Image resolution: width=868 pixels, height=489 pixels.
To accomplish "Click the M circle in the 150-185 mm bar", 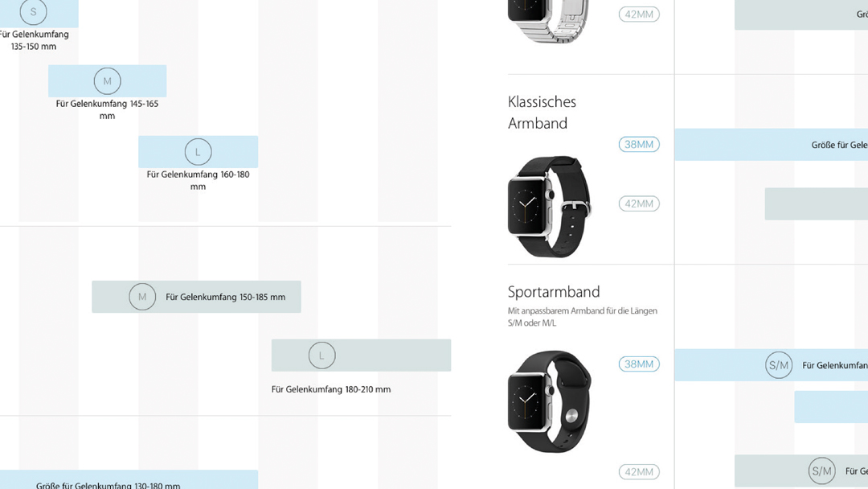I will (142, 297).
